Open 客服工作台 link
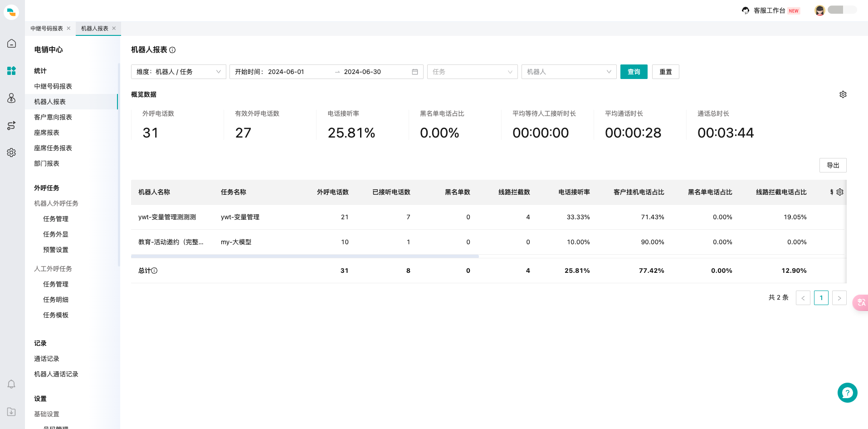 coord(770,10)
